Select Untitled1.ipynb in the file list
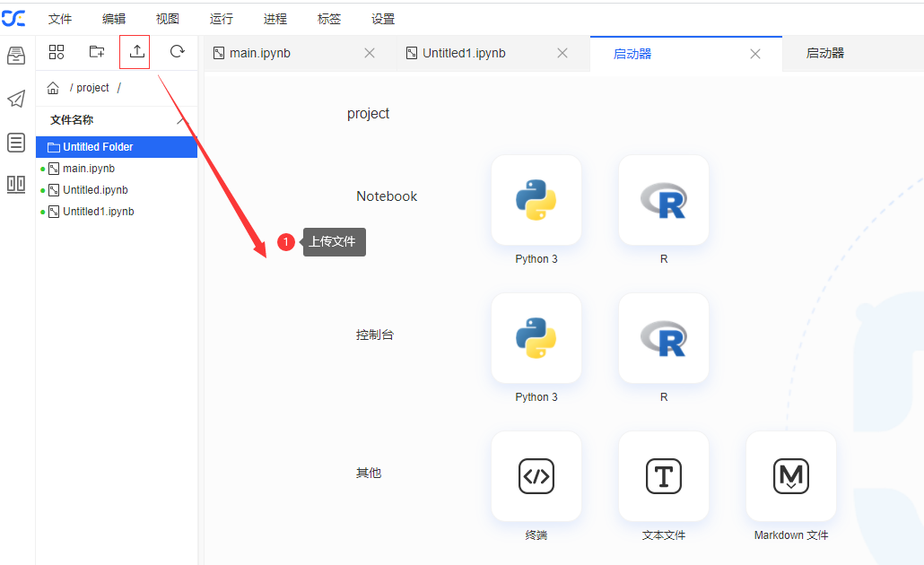 117,212
